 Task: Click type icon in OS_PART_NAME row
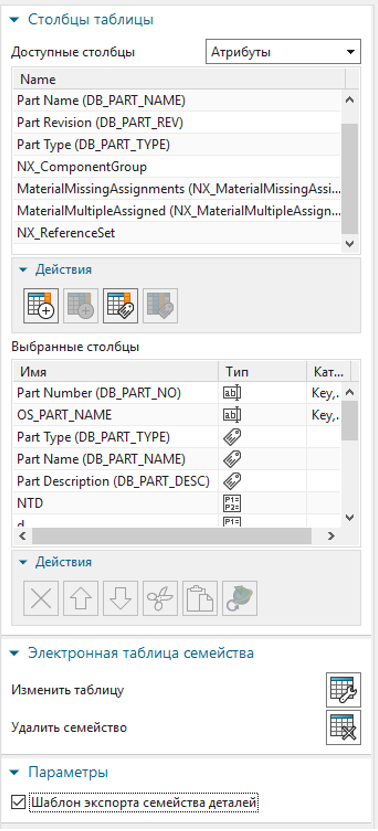(232, 414)
